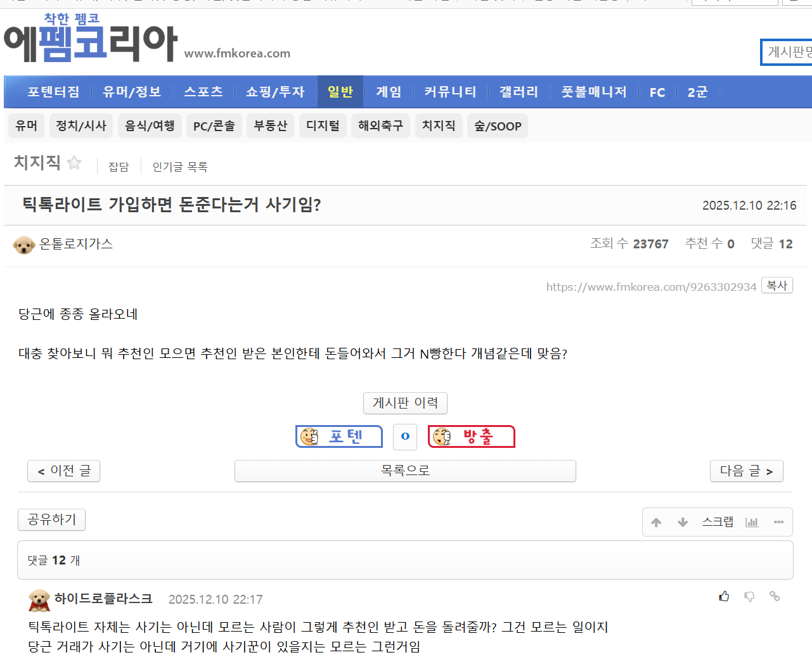Go to the 정치/시사 sub-board

81,126
